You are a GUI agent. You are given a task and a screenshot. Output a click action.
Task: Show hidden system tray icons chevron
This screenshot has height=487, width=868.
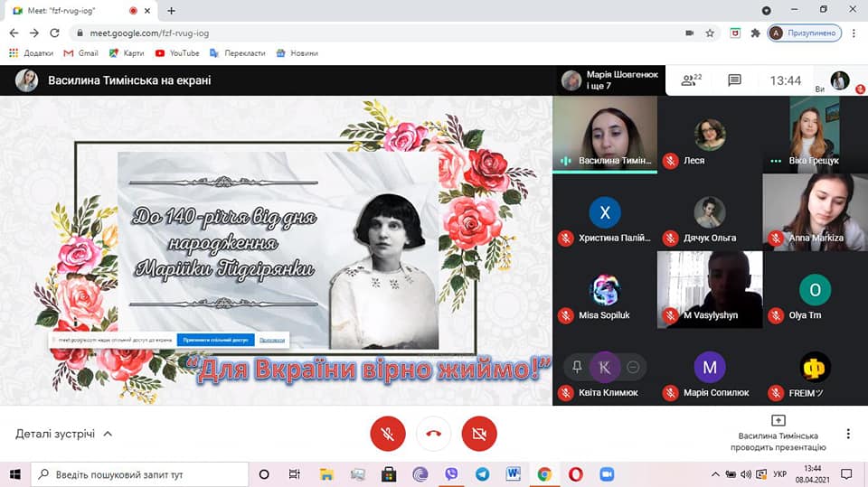pos(714,474)
